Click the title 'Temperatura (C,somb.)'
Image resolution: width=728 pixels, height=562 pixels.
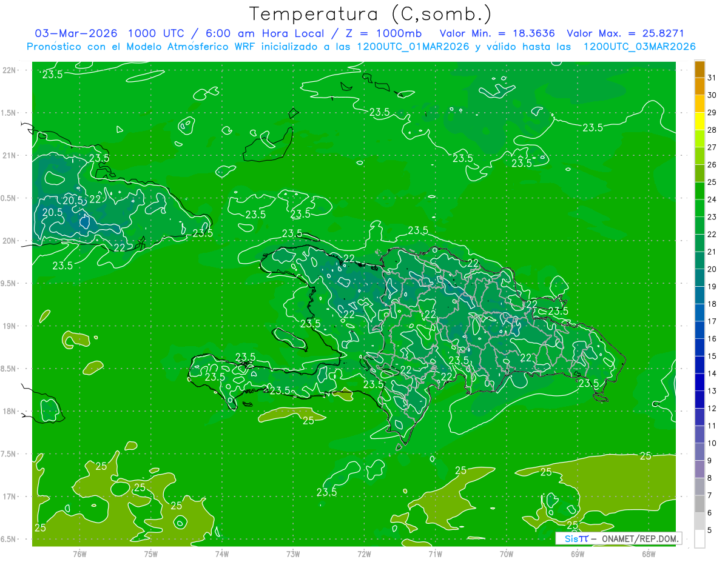[371, 14]
